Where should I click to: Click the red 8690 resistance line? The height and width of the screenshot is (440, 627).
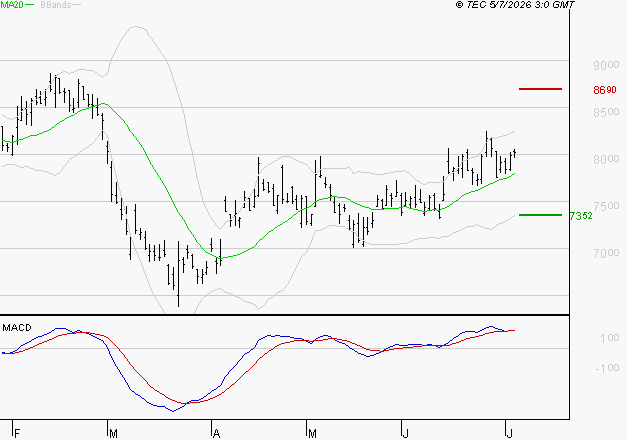point(540,89)
